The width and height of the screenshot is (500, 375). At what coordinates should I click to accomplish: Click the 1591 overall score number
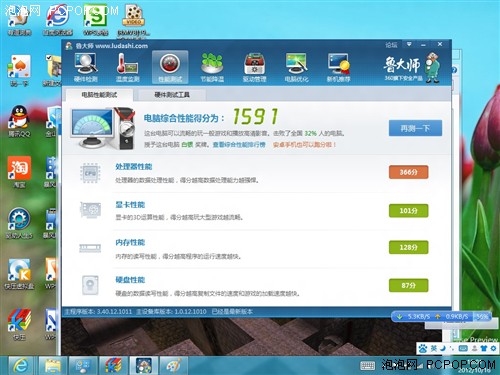click(x=255, y=116)
